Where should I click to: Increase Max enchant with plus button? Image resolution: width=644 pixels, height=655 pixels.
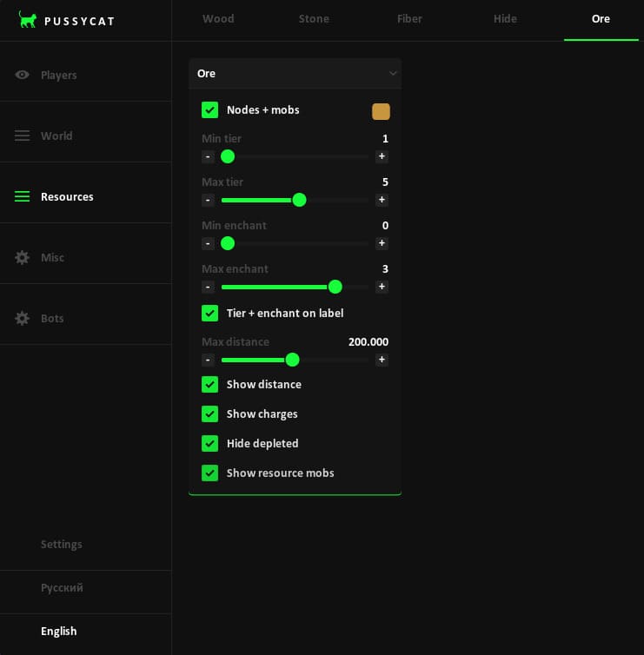(x=382, y=287)
